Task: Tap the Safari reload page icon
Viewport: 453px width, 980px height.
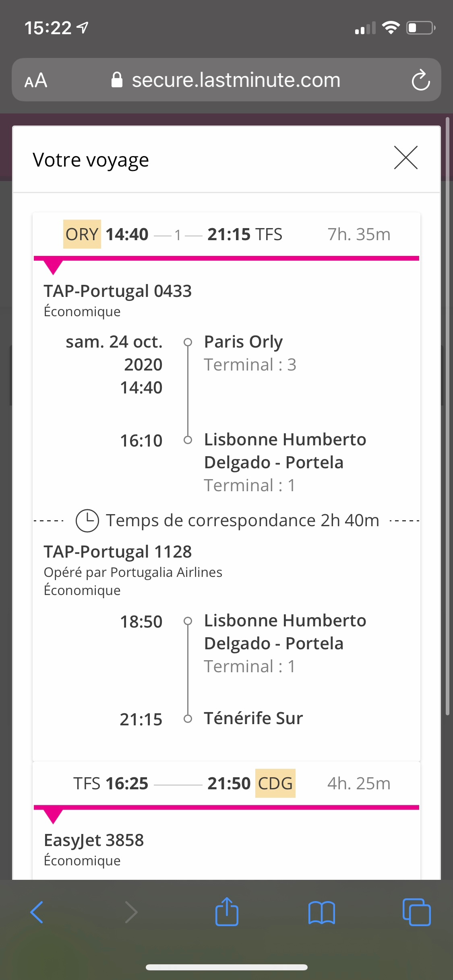Action: 420,80
